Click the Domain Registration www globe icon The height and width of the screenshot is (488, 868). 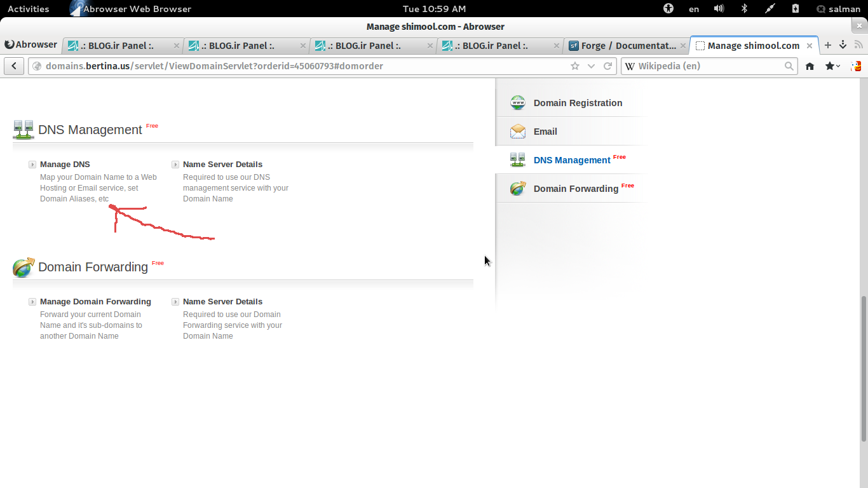click(518, 103)
